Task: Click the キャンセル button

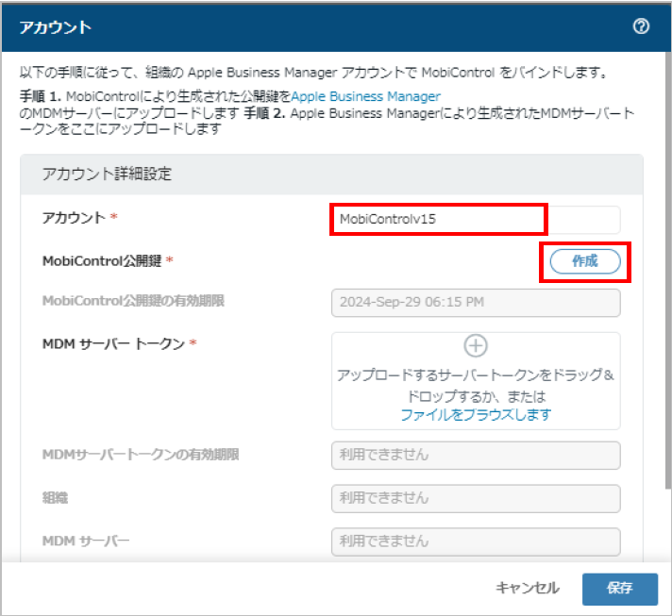Action: (528, 588)
